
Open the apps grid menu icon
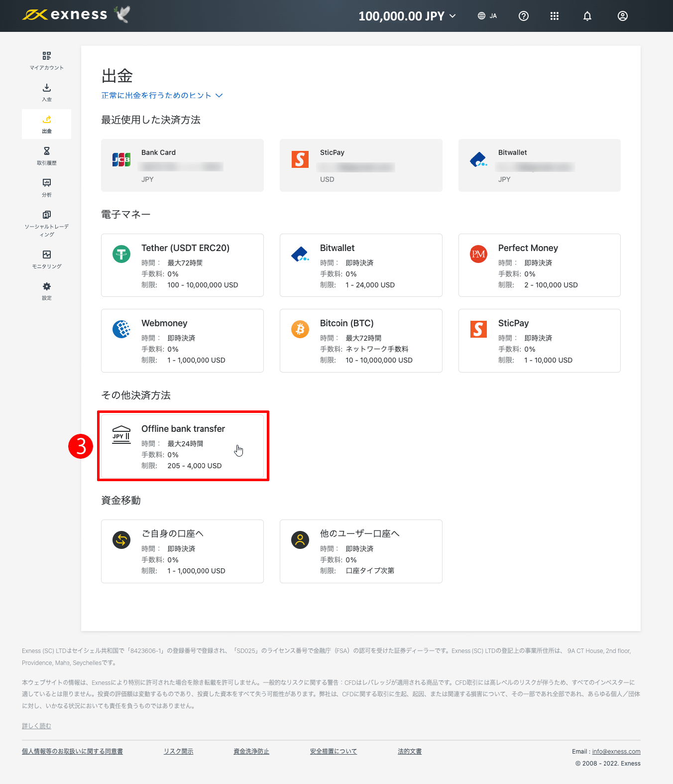point(555,16)
